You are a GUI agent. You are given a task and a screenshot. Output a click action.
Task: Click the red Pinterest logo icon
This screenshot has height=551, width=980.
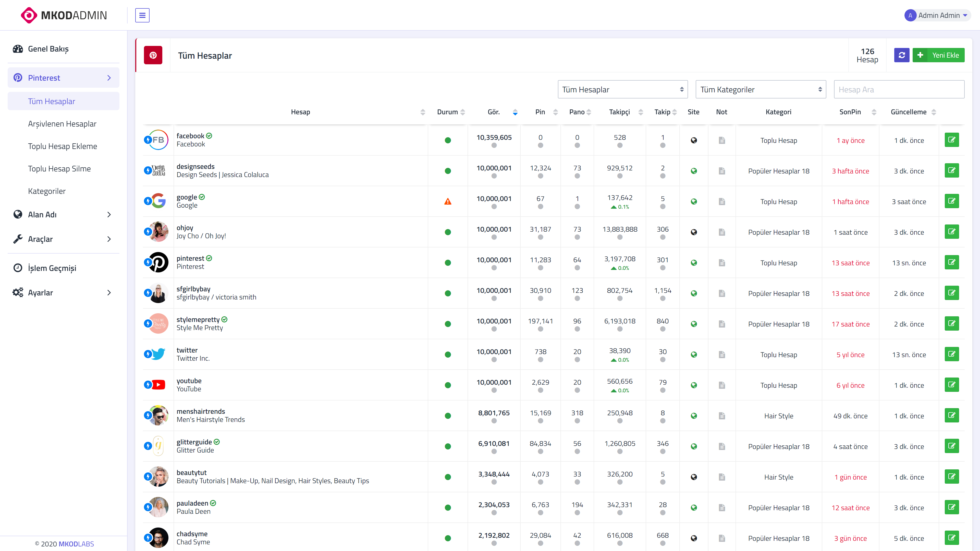[x=153, y=55]
